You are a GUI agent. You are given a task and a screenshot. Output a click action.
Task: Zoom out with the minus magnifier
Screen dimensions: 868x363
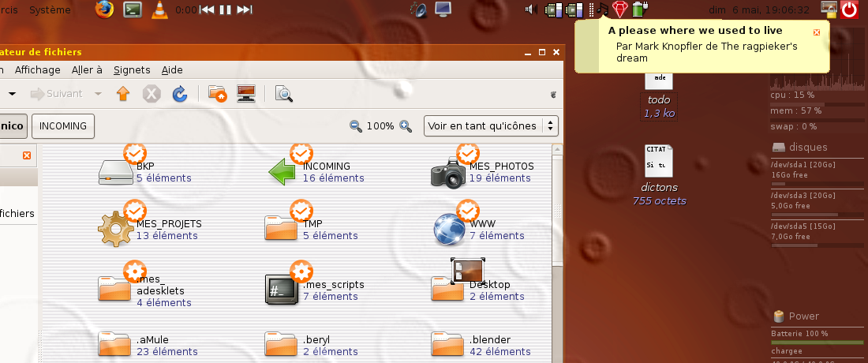(x=356, y=126)
